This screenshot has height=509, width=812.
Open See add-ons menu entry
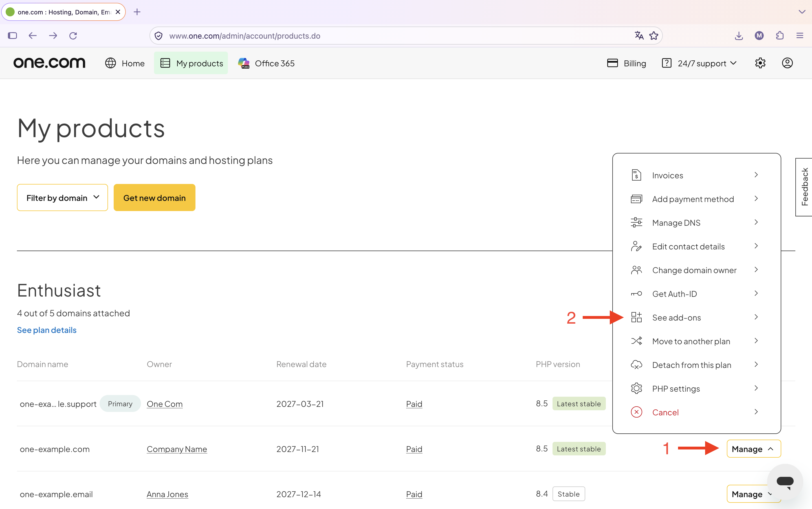click(696, 317)
